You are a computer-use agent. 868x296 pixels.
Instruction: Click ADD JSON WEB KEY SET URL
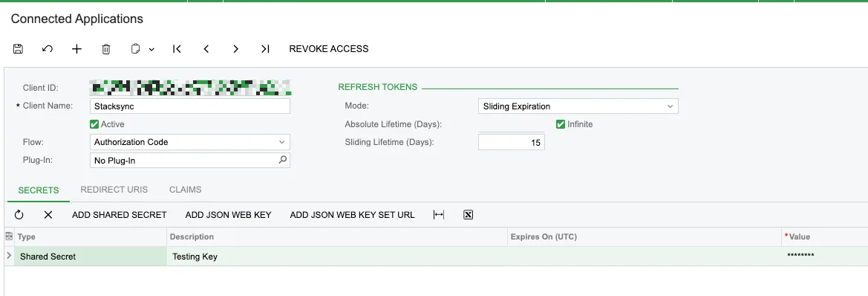(x=352, y=214)
